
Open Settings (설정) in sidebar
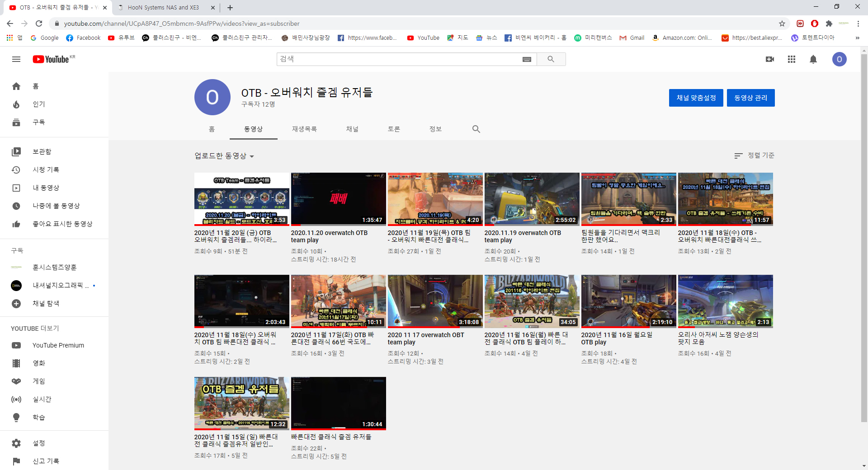click(54, 443)
